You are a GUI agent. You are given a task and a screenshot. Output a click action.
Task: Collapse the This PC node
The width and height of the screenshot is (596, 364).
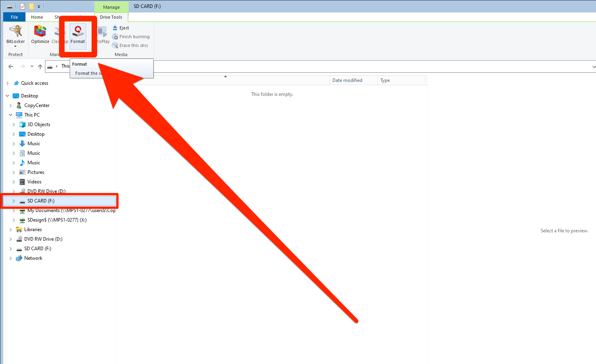[11, 115]
